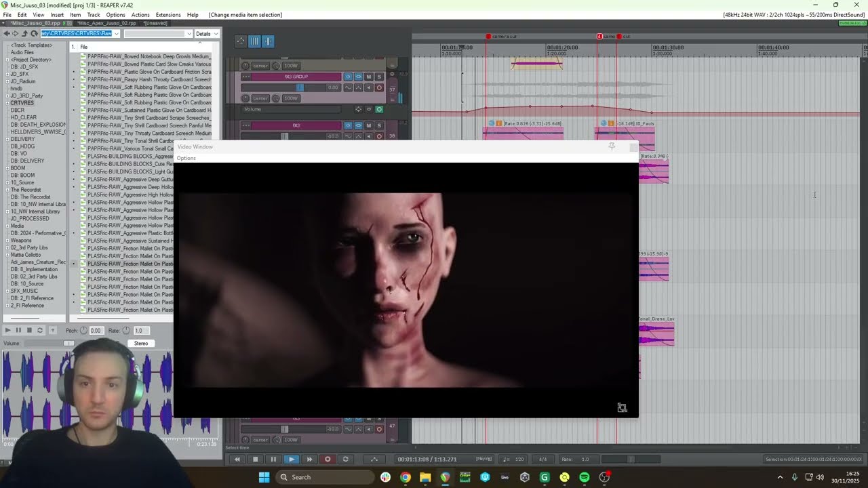Click RX3 GROUP input monitoring speaker icon

click(x=369, y=87)
